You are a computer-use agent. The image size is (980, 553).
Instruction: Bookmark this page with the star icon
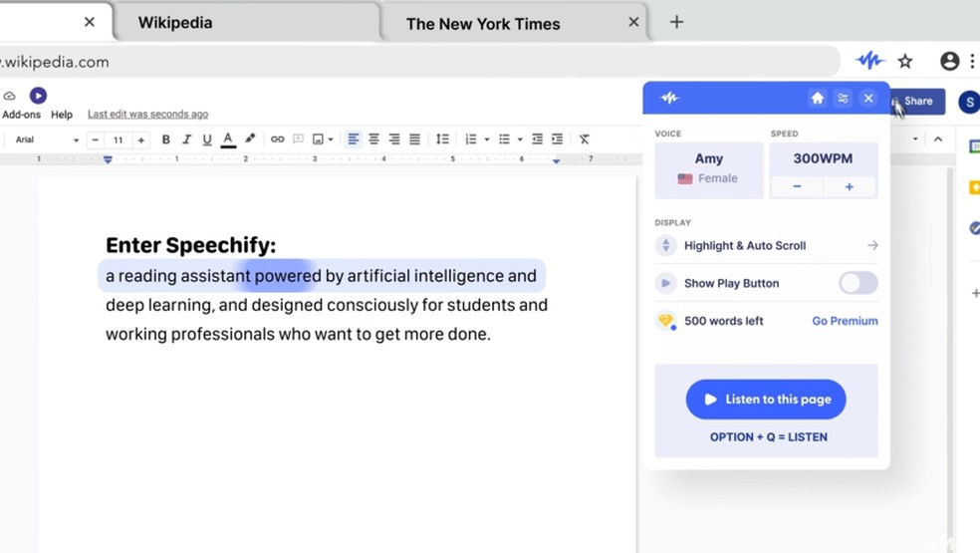[905, 62]
